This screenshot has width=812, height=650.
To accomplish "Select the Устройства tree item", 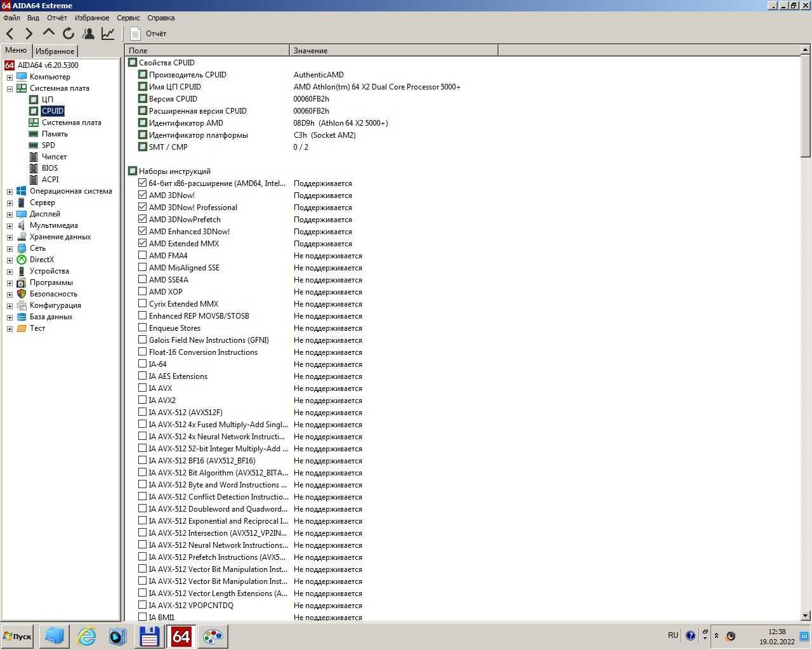I will point(49,271).
